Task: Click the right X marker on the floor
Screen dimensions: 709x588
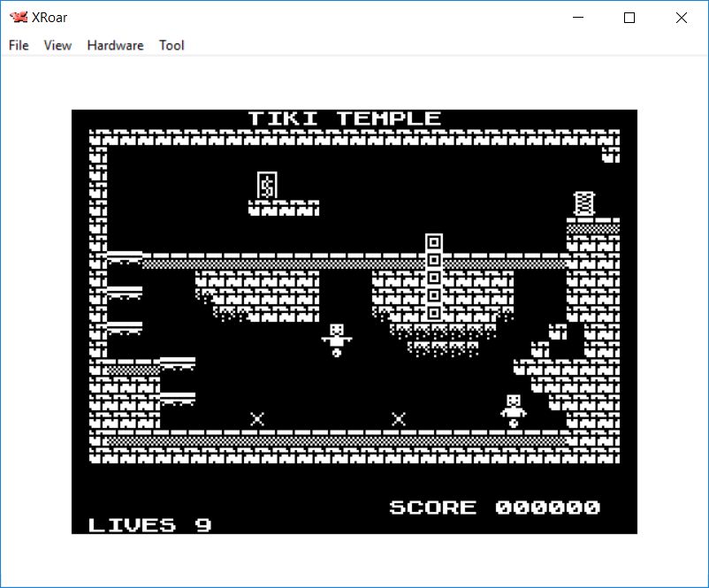Action: [399, 419]
